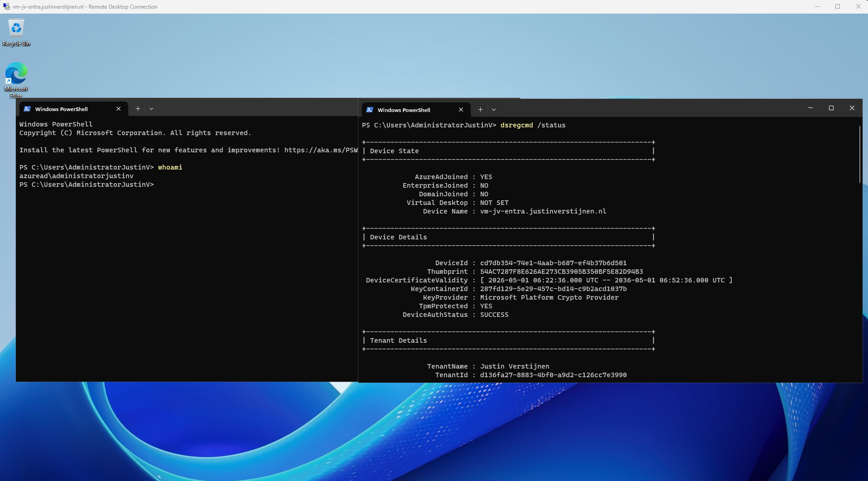Restore down the Remote Desktop Connection window

tap(838, 6)
